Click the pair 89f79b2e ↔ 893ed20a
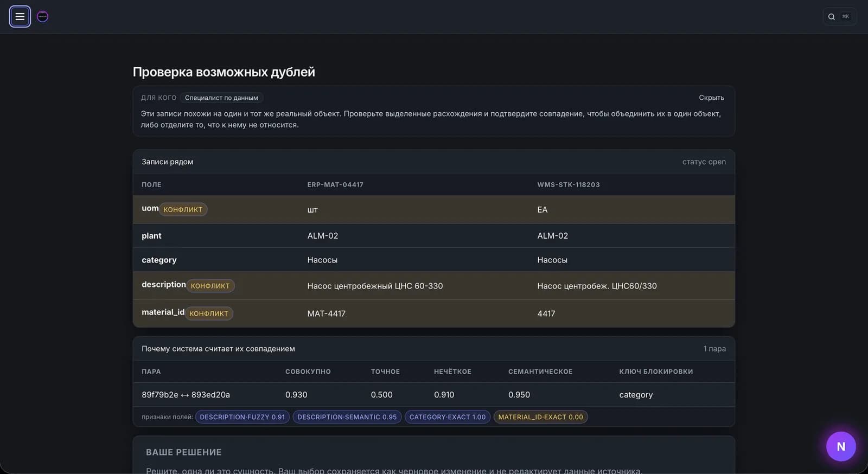This screenshot has width=868, height=474. click(186, 395)
